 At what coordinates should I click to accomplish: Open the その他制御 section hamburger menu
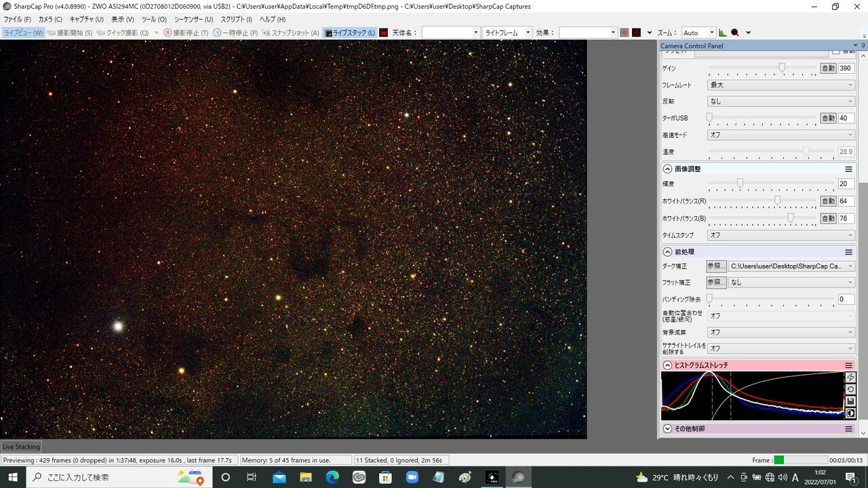pos(848,429)
